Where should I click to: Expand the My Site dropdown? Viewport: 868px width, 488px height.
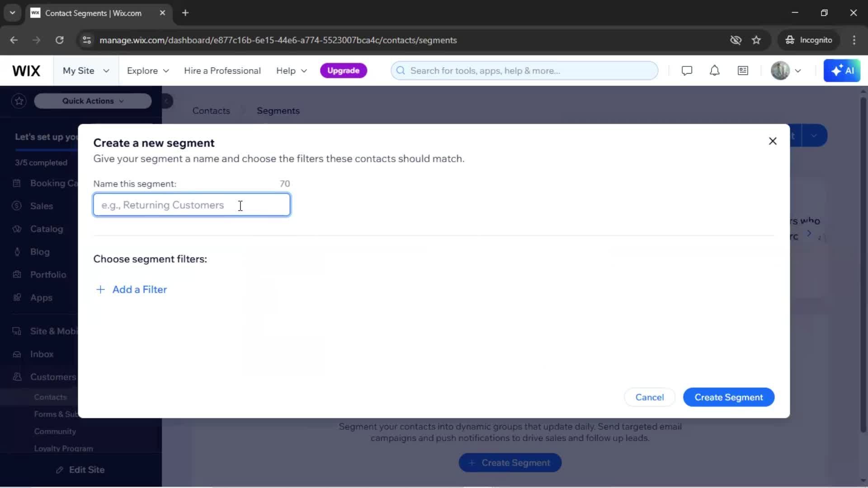tap(86, 70)
